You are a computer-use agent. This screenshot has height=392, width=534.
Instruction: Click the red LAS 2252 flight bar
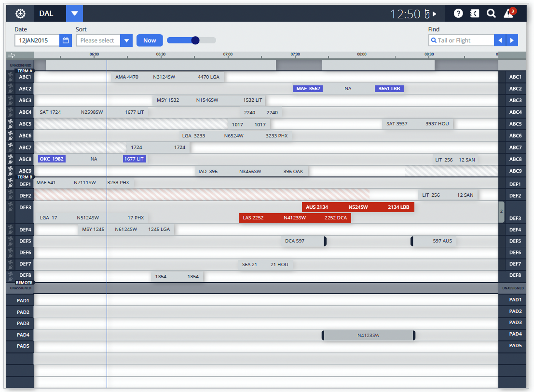[295, 218]
